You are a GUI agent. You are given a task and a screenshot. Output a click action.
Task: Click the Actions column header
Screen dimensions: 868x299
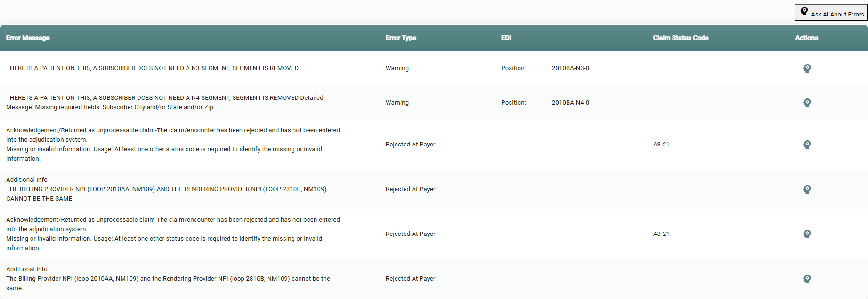point(806,38)
